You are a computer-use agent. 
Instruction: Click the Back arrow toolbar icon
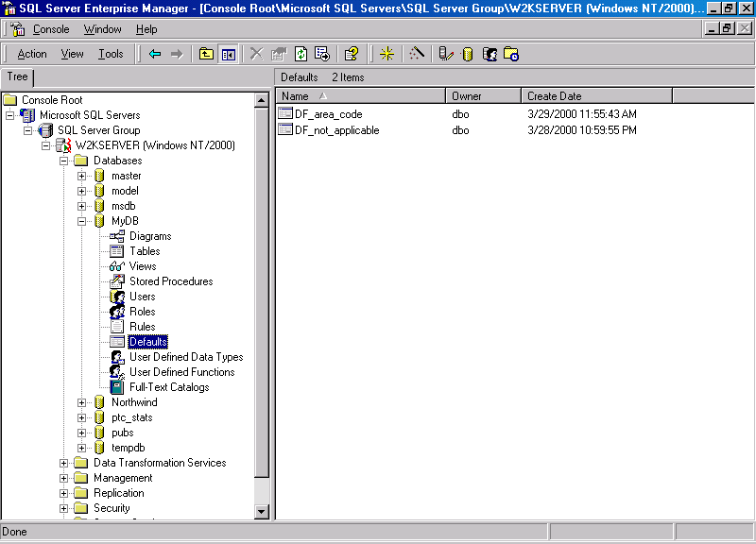coord(155,54)
